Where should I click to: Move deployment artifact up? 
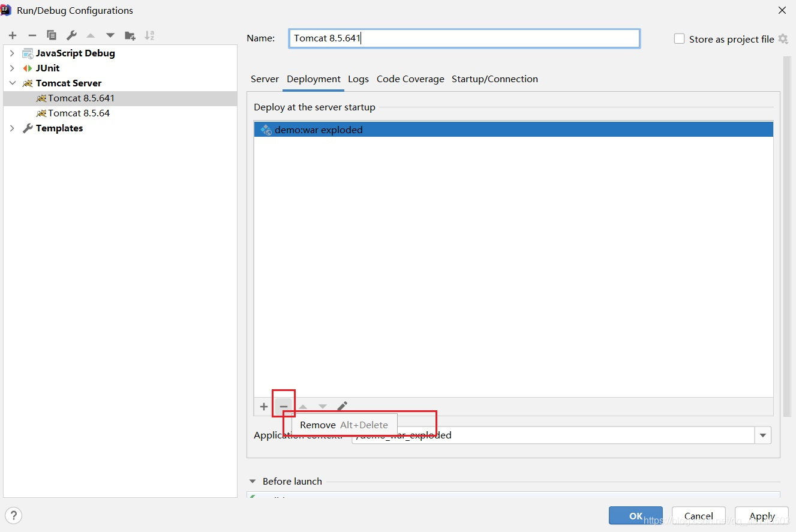[x=303, y=407]
